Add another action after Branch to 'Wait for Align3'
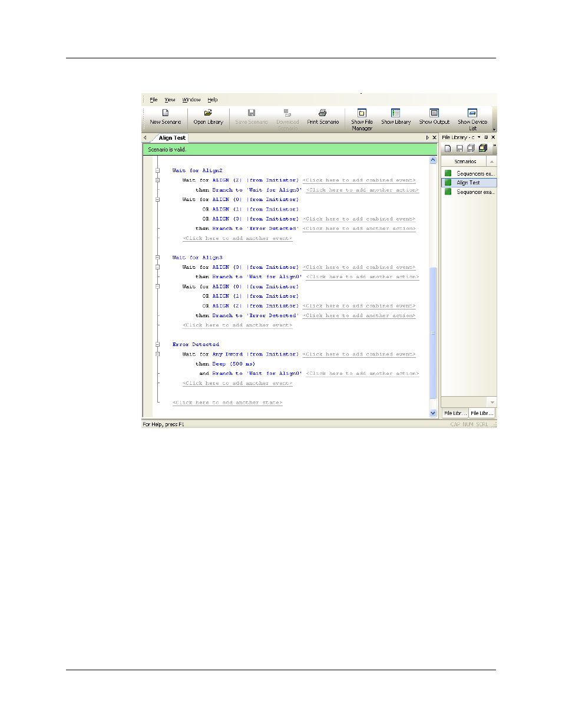 point(362,190)
